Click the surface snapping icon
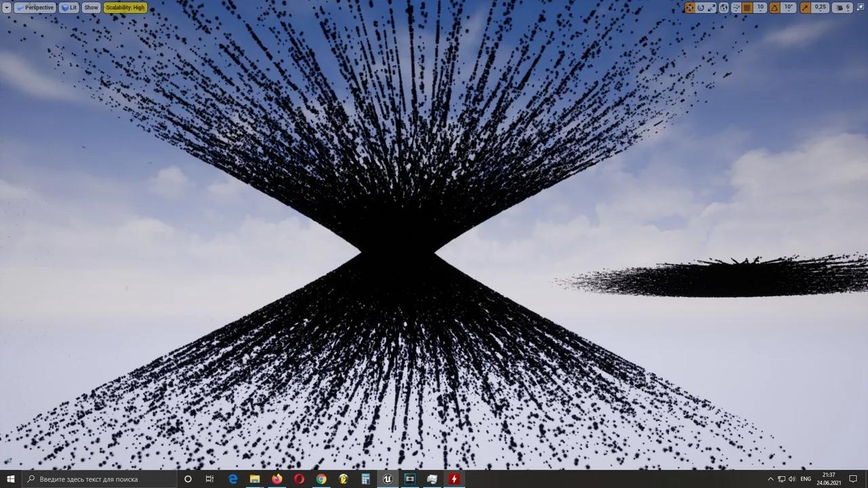This screenshot has height=488, width=868. tap(736, 7)
